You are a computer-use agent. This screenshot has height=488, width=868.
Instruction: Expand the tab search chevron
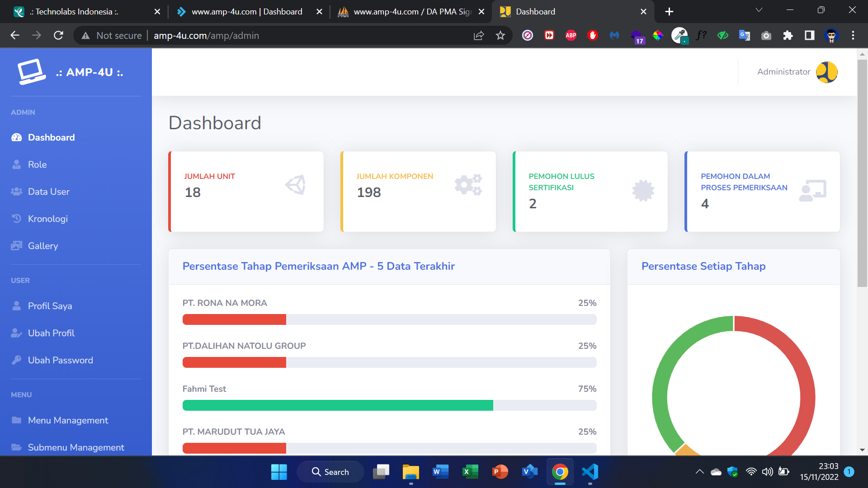click(x=759, y=10)
